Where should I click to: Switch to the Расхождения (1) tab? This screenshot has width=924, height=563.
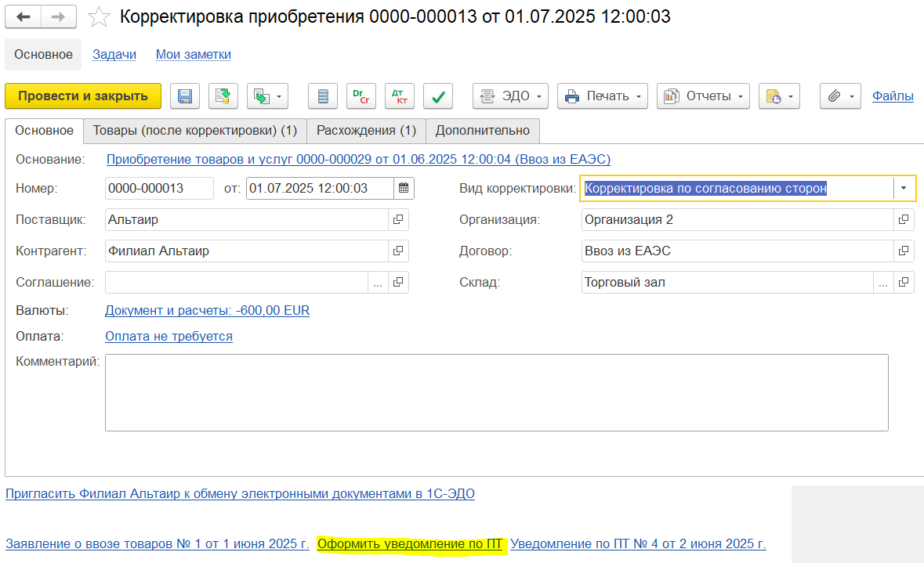point(366,130)
